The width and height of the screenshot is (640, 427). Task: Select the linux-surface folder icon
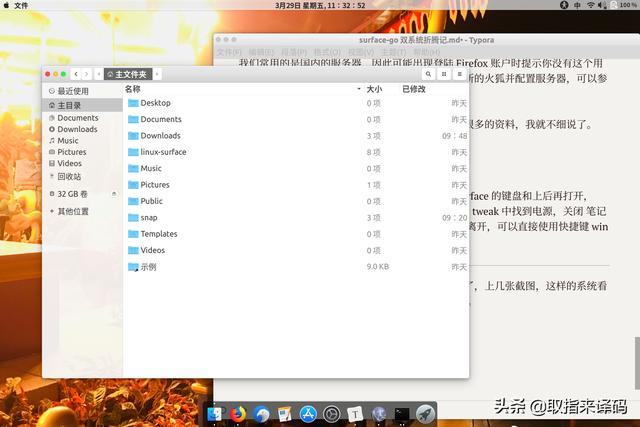pyautogui.click(x=133, y=152)
